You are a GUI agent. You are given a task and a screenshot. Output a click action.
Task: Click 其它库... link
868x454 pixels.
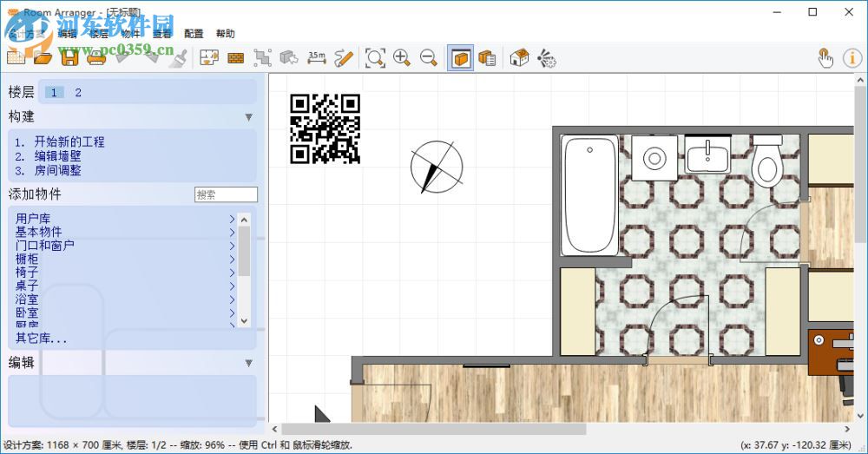coord(41,339)
